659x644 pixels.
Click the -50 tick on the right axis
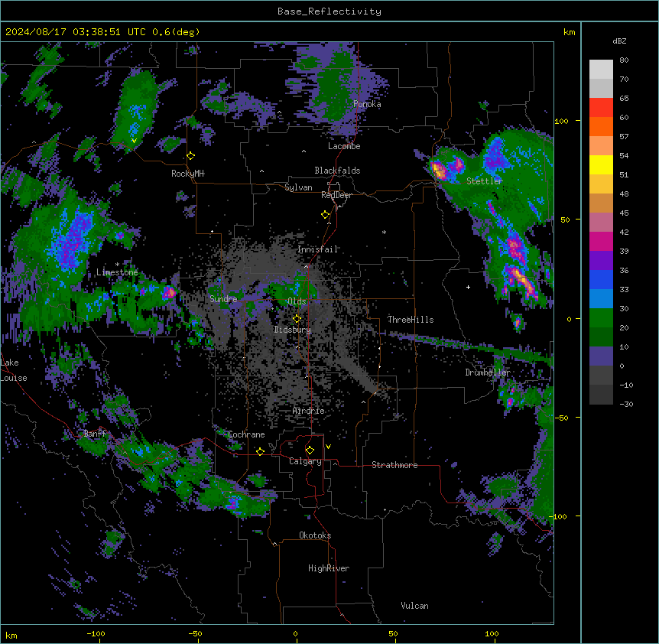point(561,418)
